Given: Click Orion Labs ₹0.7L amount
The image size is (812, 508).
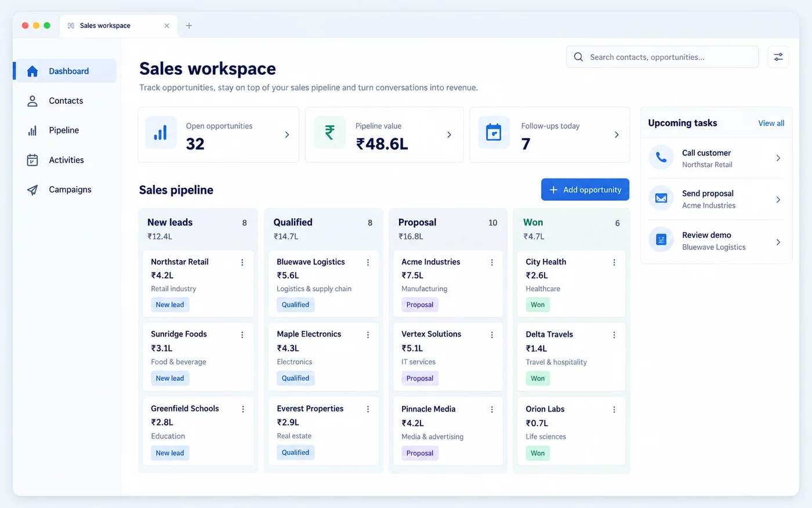Looking at the screenshot, I should click(x=537, y=423).
